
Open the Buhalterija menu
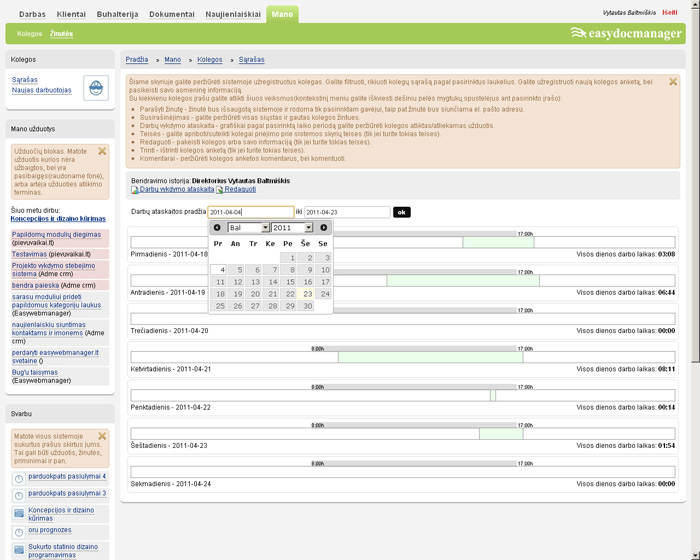(117, 14)
